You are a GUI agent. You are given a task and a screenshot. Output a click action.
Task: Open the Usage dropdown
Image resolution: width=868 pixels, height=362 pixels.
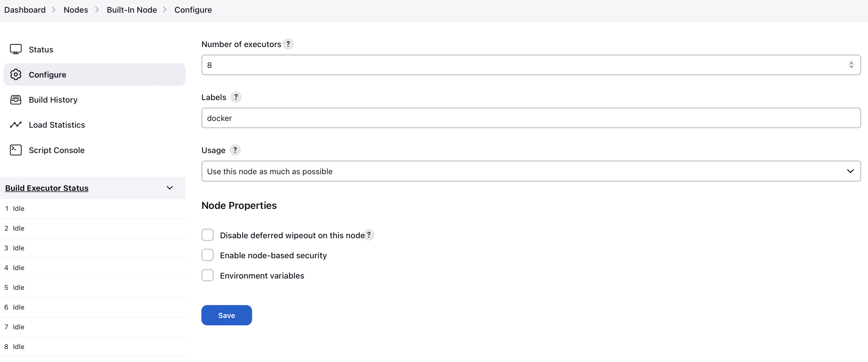[531, 171]
